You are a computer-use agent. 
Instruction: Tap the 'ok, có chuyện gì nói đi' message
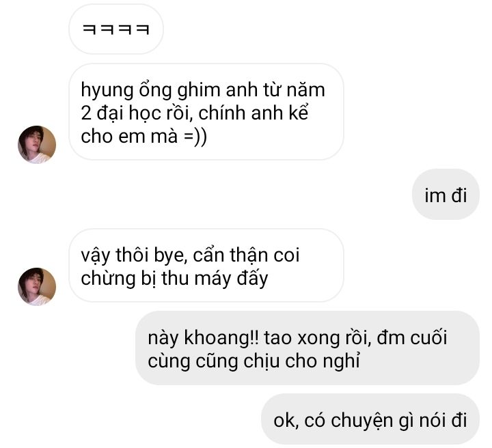(x=370, y=419)
